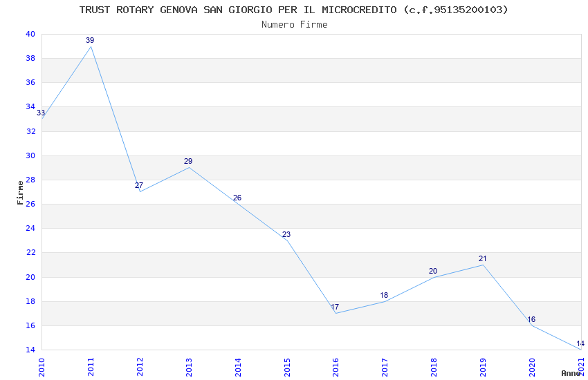Image resolution: width=588 pixels, height=380 pixels.
Task: Click x-axis year 2011
Action: coord(91,368)
